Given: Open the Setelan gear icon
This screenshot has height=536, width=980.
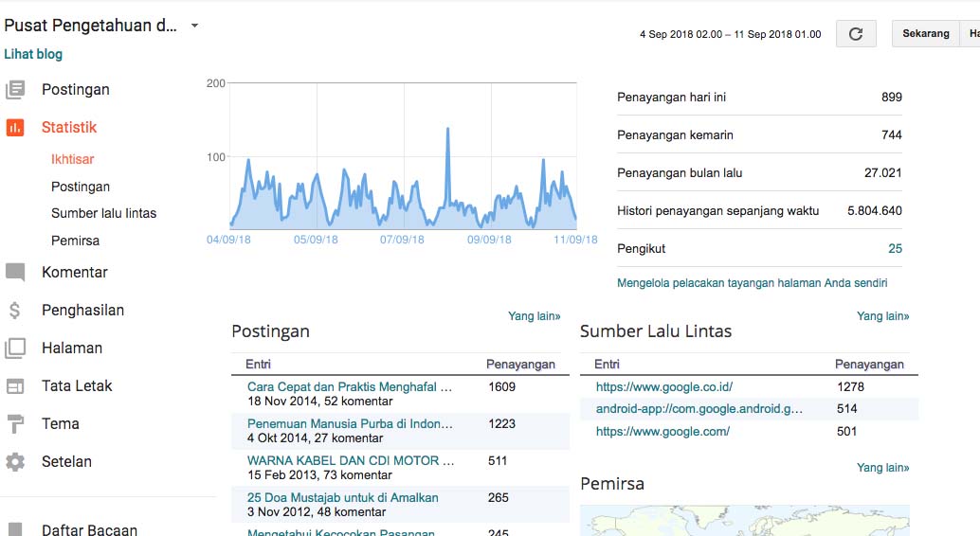Looking at the screenshot, I should (15, 461).
